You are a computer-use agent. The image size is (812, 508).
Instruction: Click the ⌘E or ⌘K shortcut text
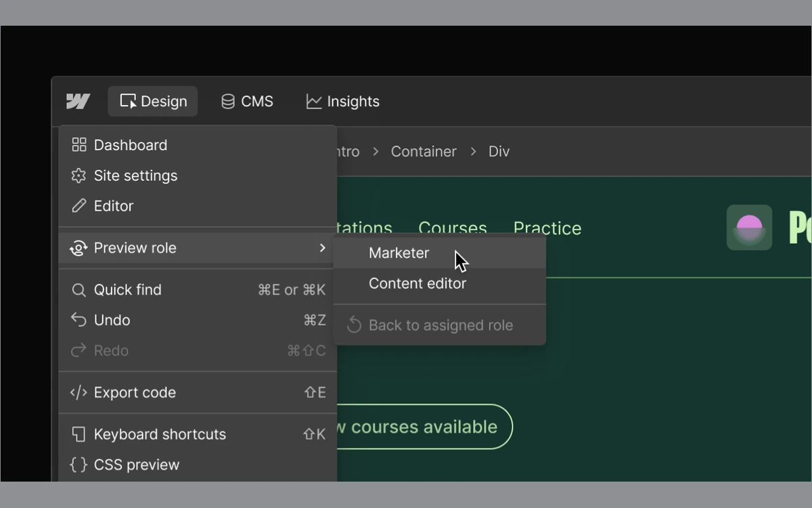tap(292, 290)
